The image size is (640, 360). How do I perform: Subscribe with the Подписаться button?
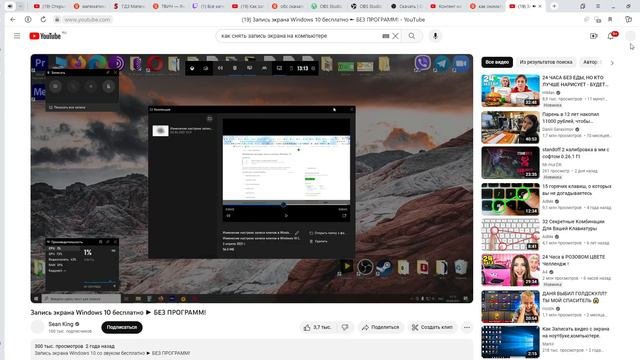(122, 327)
